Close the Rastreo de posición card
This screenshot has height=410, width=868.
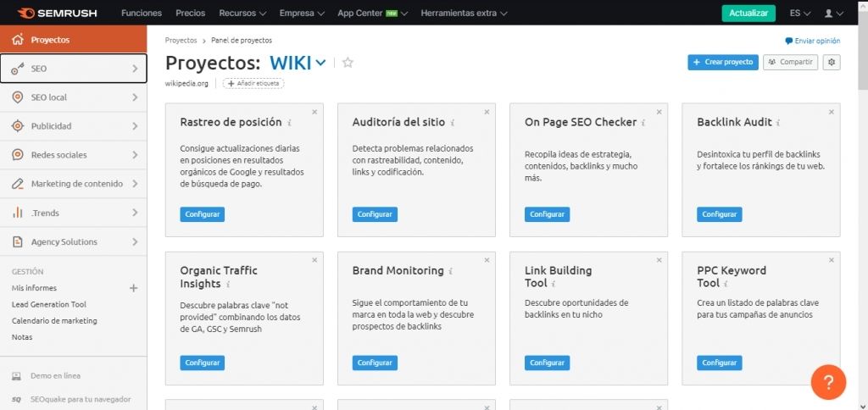[x=314, y=112]
